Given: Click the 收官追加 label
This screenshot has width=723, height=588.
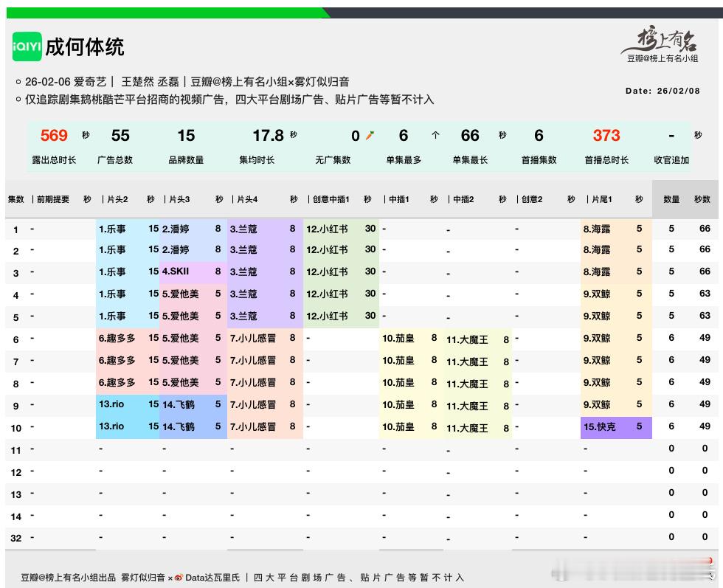Looking at the screenshot, I should [x=671, y=160].
